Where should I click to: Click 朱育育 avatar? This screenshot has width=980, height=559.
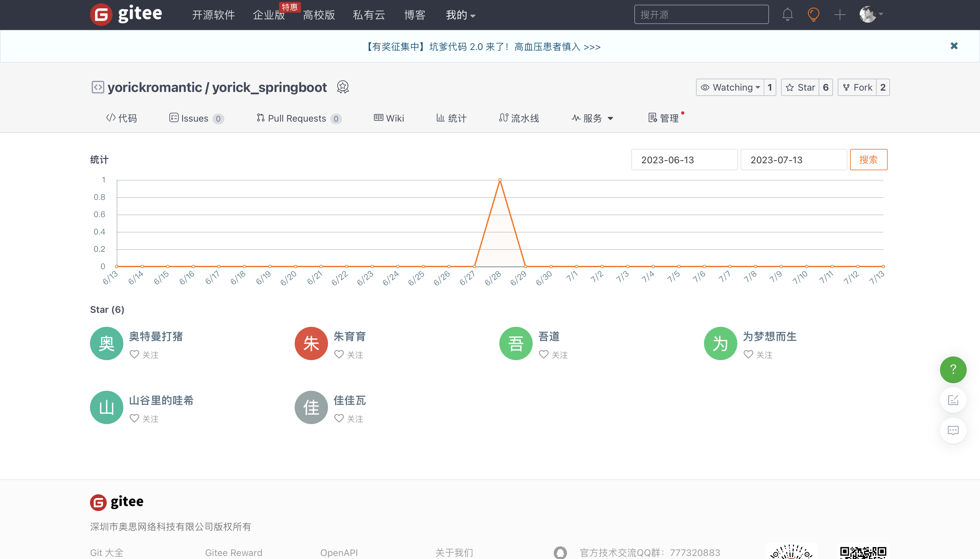(x=311, y=343)
